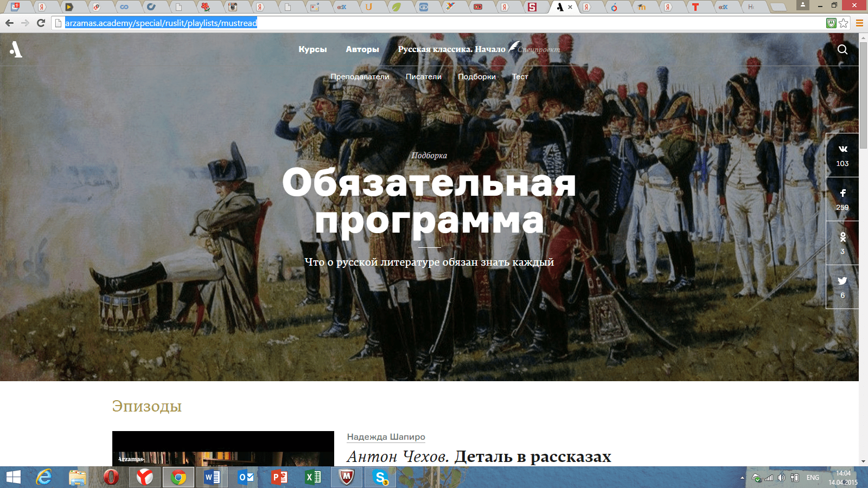Open Русская классика. Начало special project

[452, 49]
